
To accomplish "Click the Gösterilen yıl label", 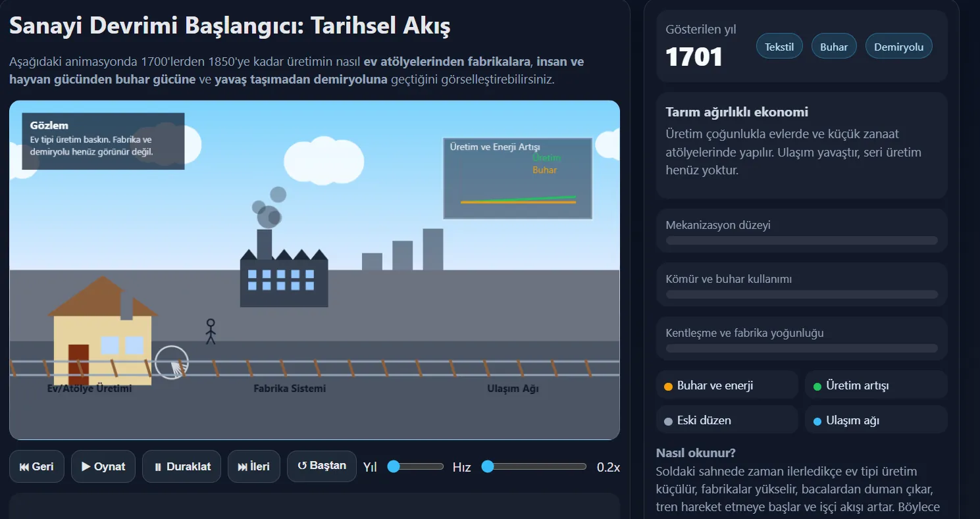I will coord(701,30).
